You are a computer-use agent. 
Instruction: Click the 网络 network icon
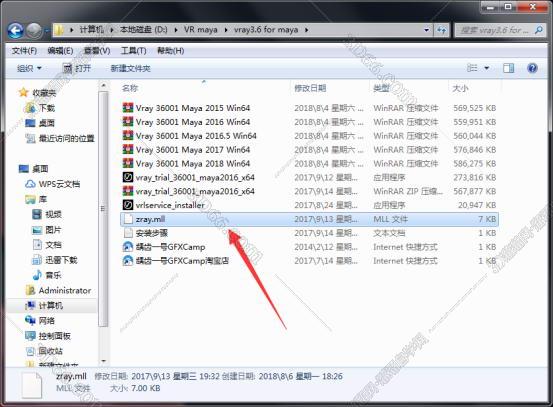click(30, 320)
